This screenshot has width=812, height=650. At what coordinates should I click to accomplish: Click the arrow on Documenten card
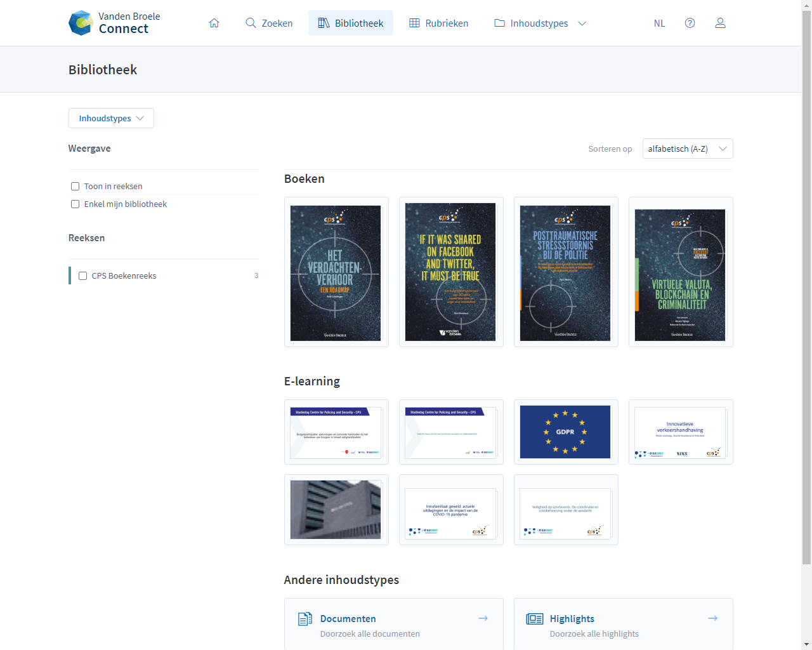point(483,618)
